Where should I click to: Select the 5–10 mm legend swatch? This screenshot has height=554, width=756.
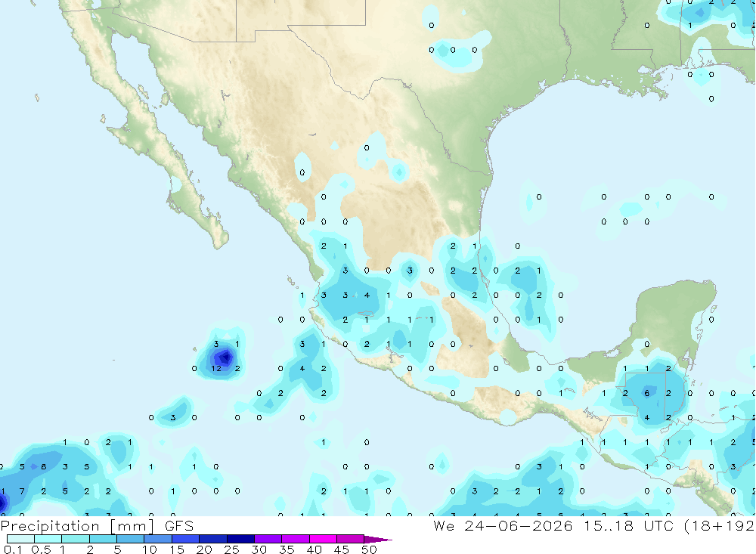coord(130,539)
